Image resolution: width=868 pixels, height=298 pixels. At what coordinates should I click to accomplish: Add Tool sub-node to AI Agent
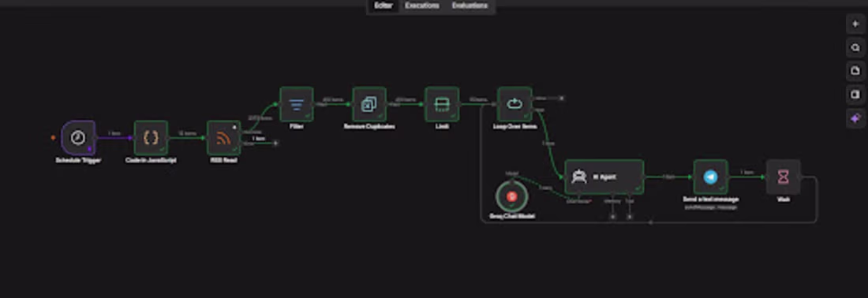pos(630,217)
